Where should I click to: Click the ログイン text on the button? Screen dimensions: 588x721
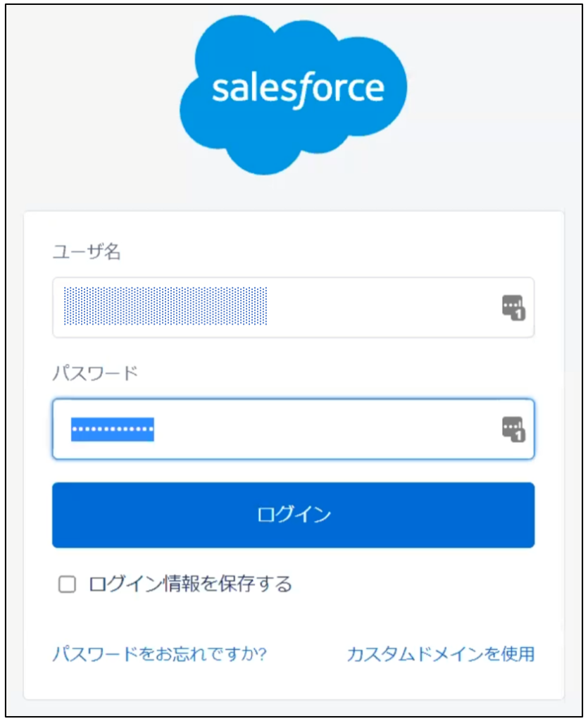pyautogui.click(x=294, y=515)
